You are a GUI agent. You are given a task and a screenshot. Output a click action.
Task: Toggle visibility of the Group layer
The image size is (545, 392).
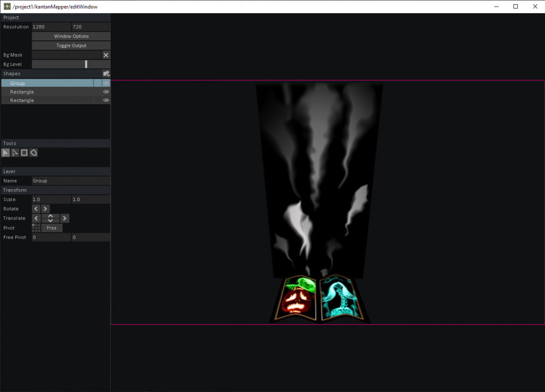click(x=106, y=83)
